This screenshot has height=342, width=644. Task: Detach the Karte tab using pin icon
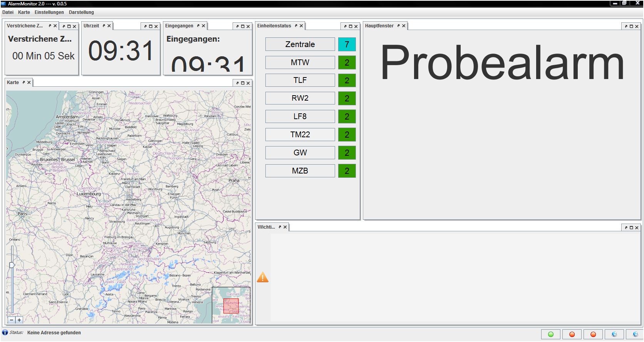pos(23,83)
